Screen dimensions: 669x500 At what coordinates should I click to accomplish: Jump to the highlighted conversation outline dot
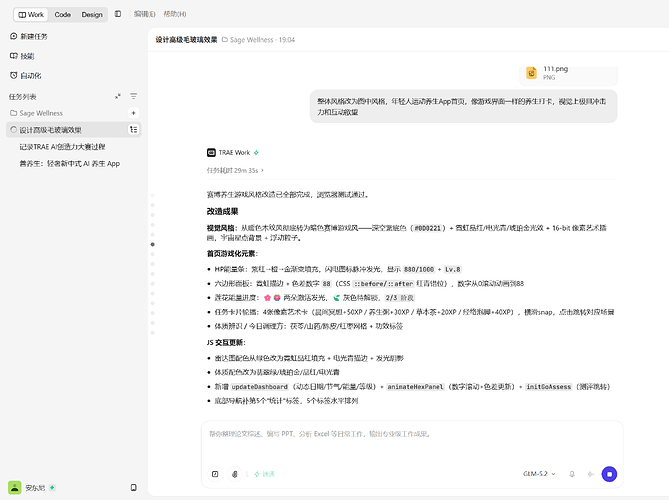tap(153, 244)
